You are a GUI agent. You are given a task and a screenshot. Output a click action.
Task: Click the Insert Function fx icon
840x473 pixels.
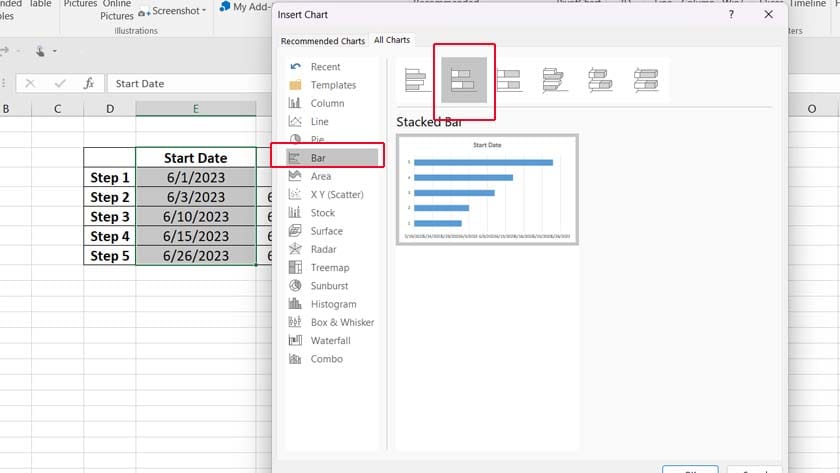pyautogui.click(x=89, y=83)
